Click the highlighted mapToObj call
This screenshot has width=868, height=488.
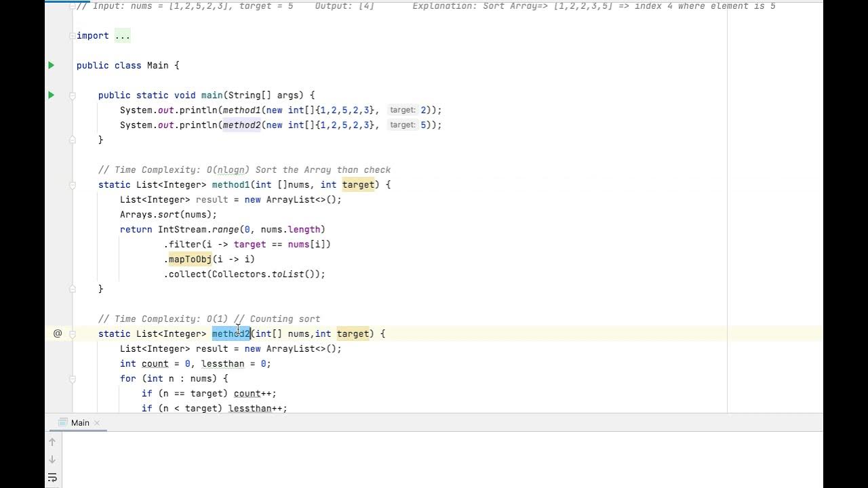[190, 259]
